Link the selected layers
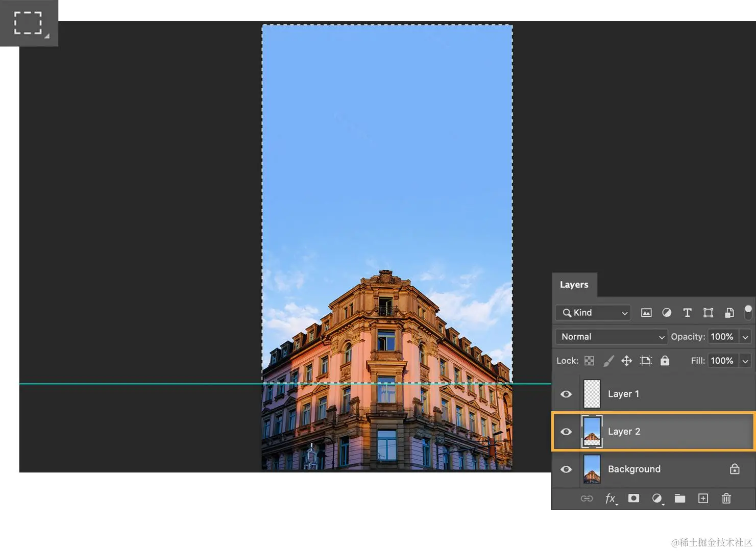Screen dimensions: 756x551 coord(587,498)
